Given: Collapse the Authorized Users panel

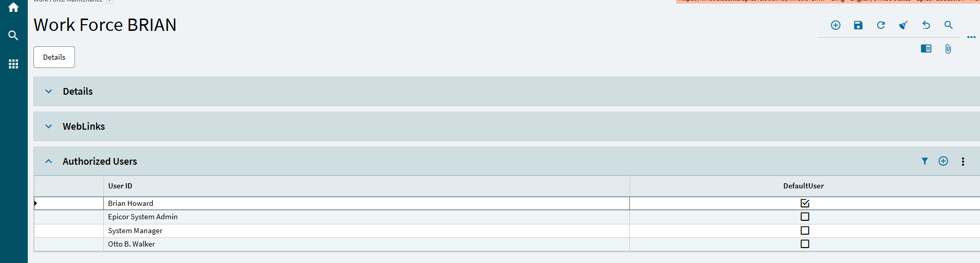Looking at the screenshot, I should point(48,162).
